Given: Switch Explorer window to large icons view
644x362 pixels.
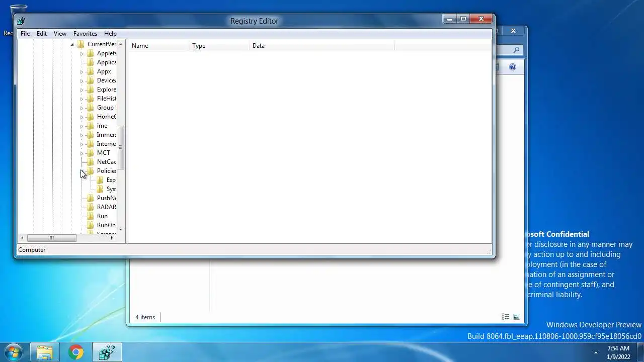Looking at the screenshot, I should click(x=517, y=317).
